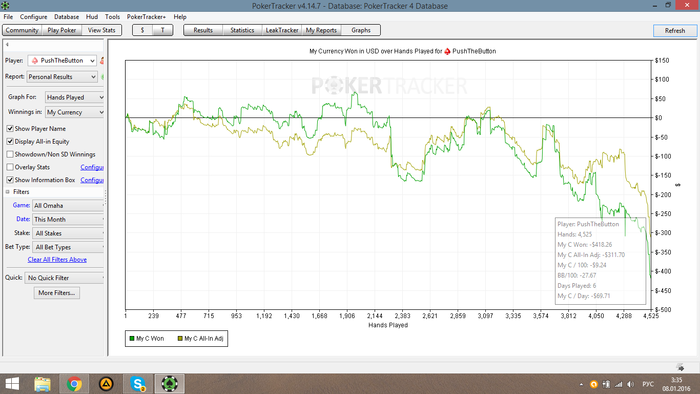Open the Database menu
Viewport: 700px width, 394px height.
coord(67,17)
